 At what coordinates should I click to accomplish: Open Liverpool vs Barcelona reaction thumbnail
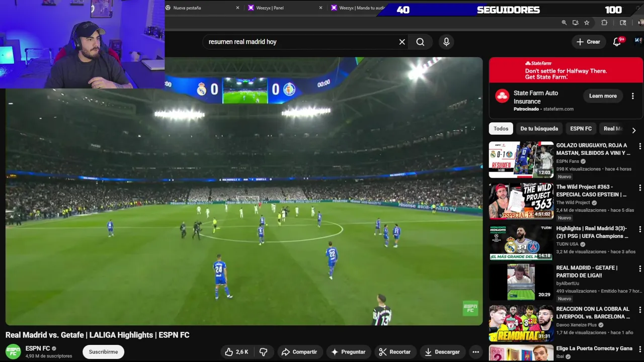tap(521, 323)
